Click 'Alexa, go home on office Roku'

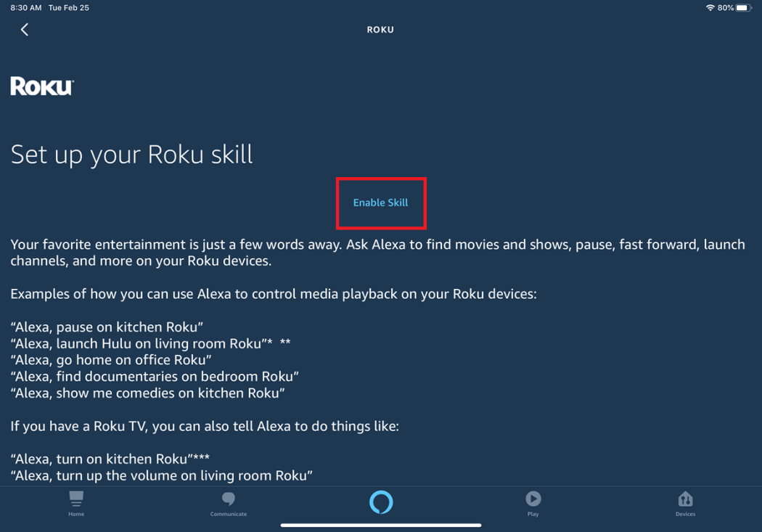click(111, 360)
